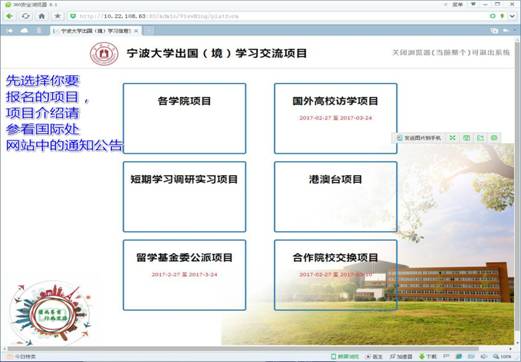The height and width of the screenshot is (362, 521).
Task: Close the 宁波大学出国 browser tab
Action: (136, 31)
